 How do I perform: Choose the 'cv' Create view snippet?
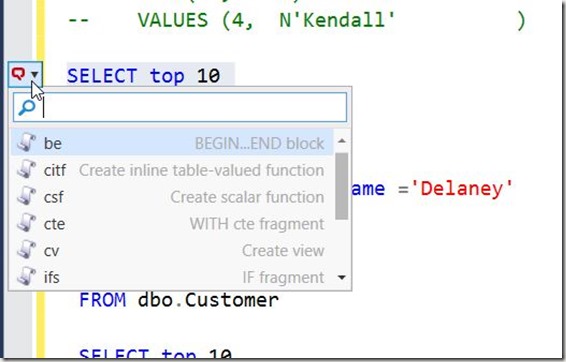point(172,250)
